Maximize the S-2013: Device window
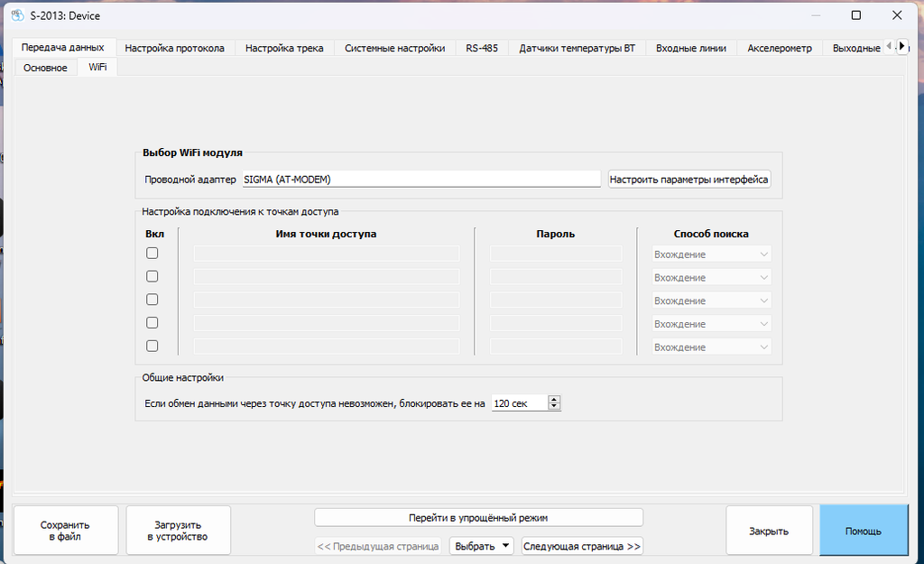924x564 pixels. click(856, 15)
